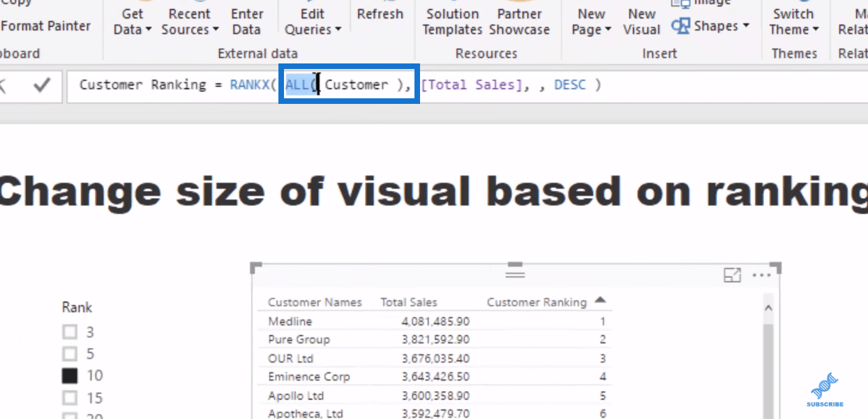Viewport: 868px width, 419px height.
Task: Click the table's vertical scrollbar up arrow
Action: point(768,307)
